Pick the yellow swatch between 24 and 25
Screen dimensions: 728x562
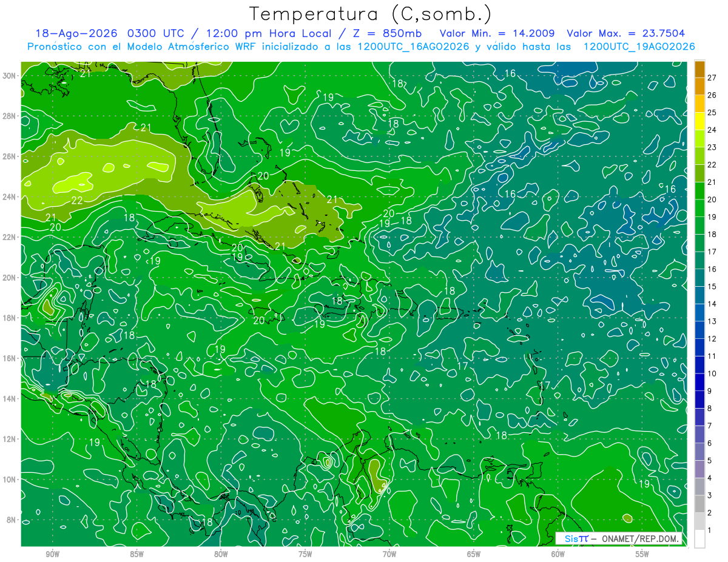pyautogui.click(x=699, y=121)
